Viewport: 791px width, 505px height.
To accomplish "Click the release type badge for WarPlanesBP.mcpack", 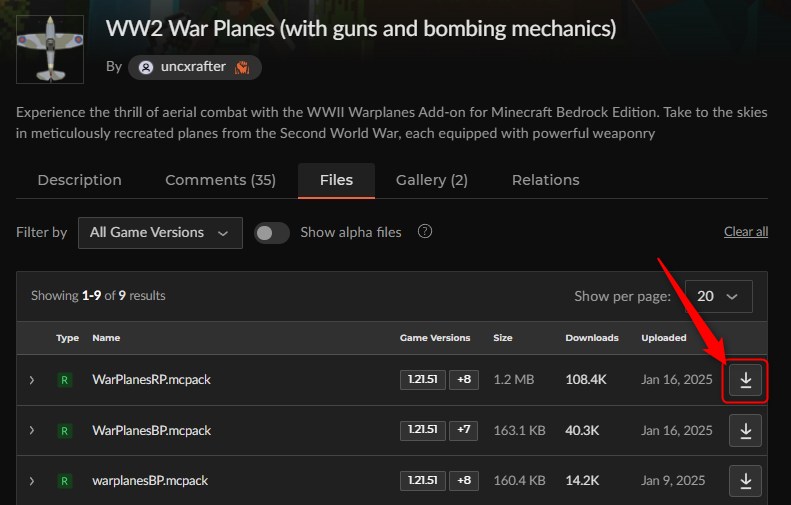I will (x=65, y=431).
